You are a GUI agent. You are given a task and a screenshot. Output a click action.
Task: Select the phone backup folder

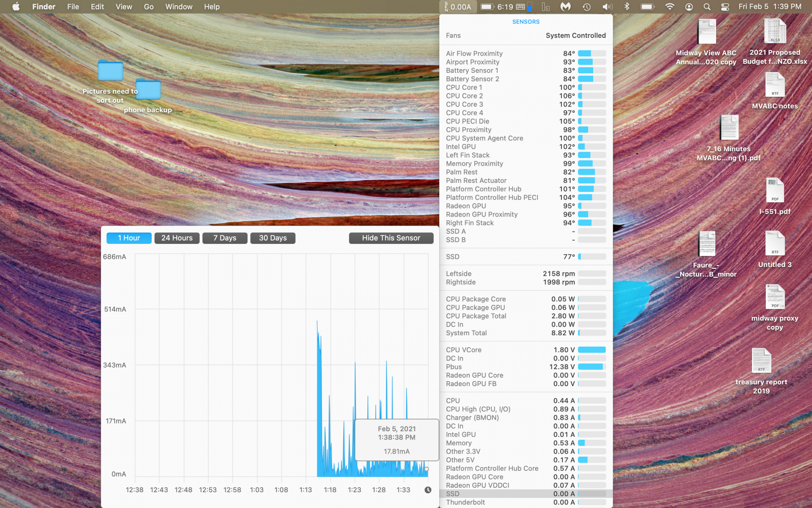[x=148, y=90]
